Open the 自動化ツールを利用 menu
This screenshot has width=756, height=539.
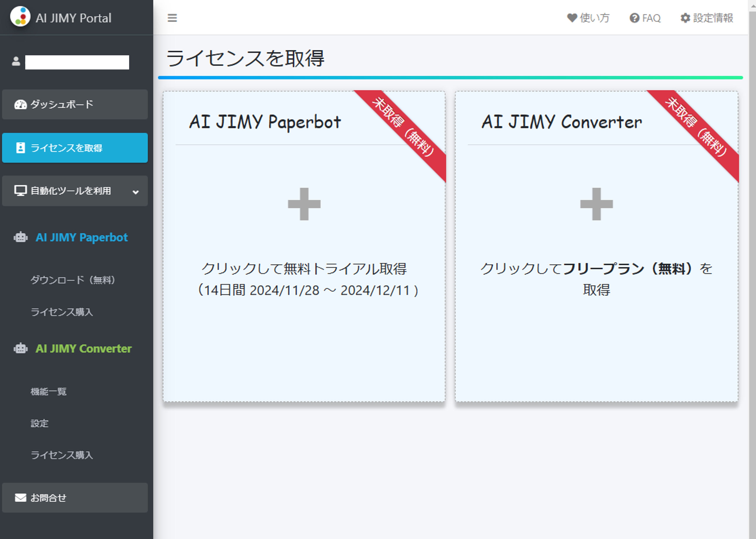[75, 191]
